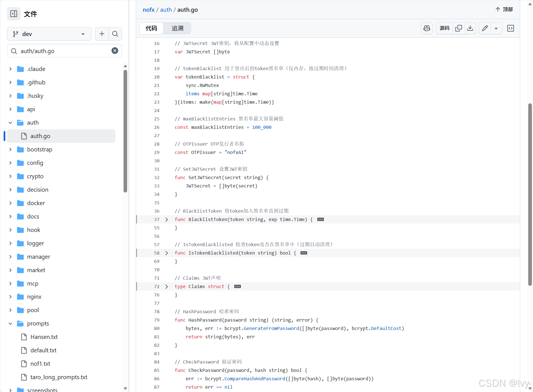The width and height of the screenshot is (533, 392).
Task: Click CompareHashAndPassword symbol on line 86
Action: [x=255, y=379]
